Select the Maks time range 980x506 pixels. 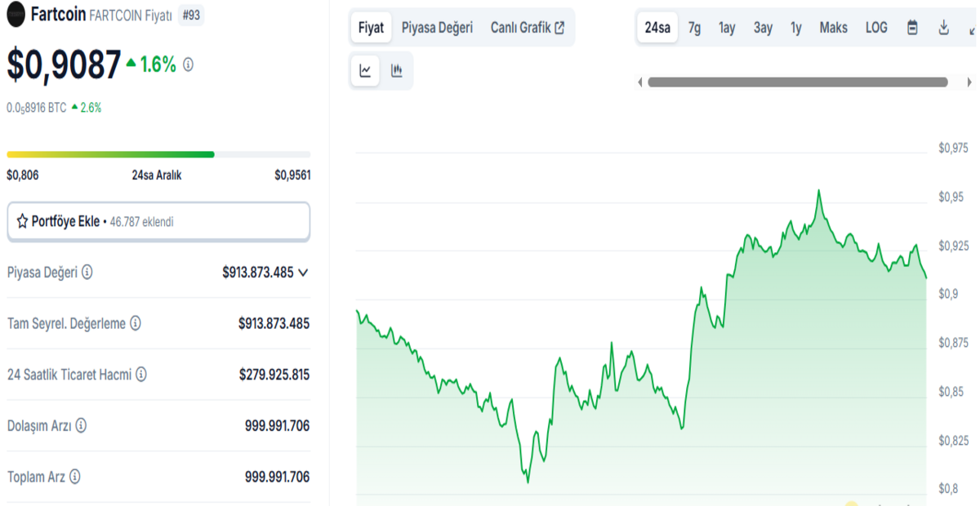(834, 28)
